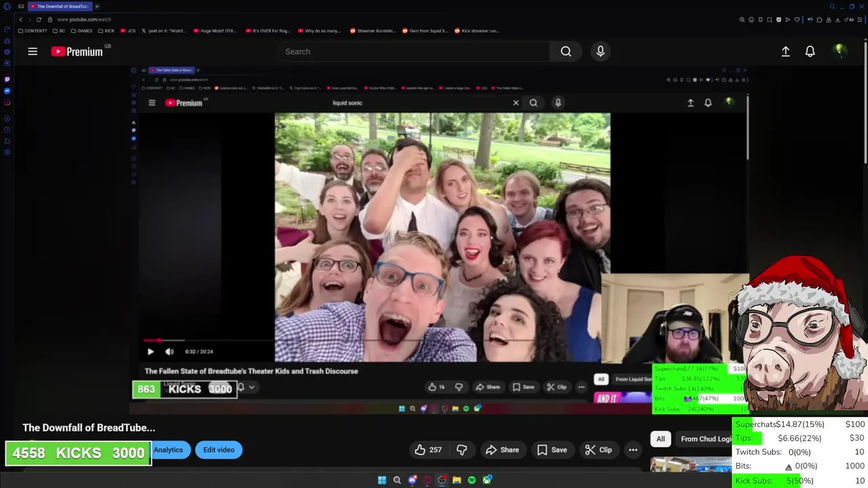The width and height of the screenshot is (868, 488).
Task: Open Windows Start menu
Action: pyautogui.click(x=382, y=480)
